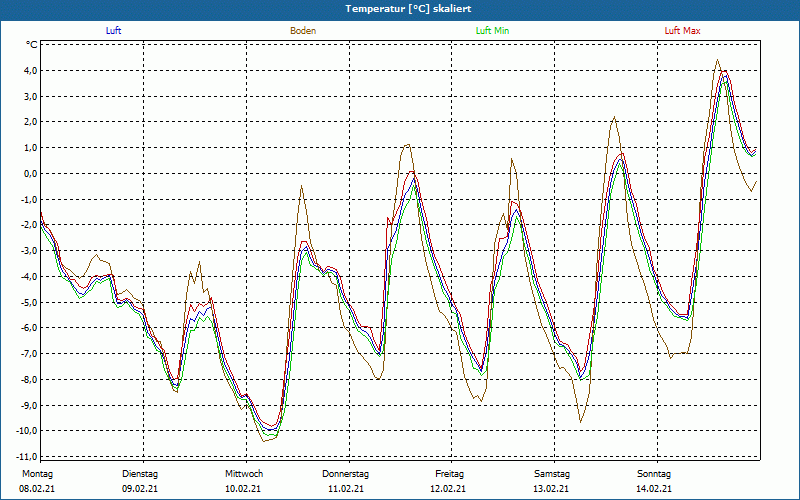
Task: Click the "09.02.21" date label
Action: 140,489
